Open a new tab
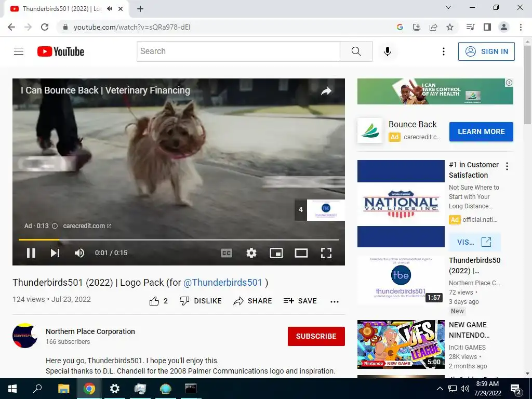The height and width of the screenshot is (399, 532). [140, 9]
